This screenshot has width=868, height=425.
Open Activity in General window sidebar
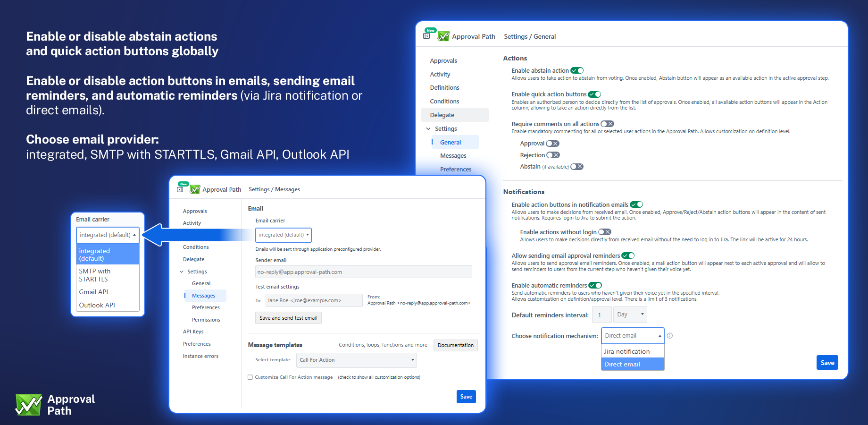click(440, 74)
